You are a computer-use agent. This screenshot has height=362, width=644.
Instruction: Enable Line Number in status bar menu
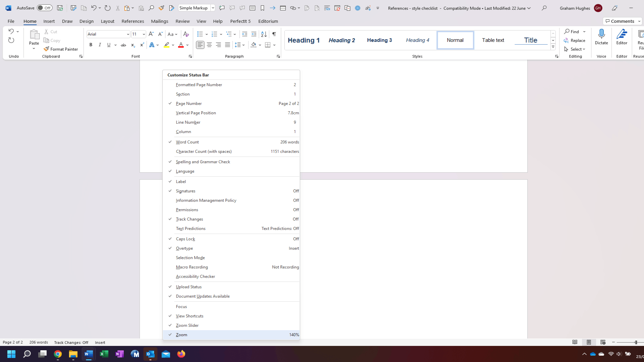231,122
